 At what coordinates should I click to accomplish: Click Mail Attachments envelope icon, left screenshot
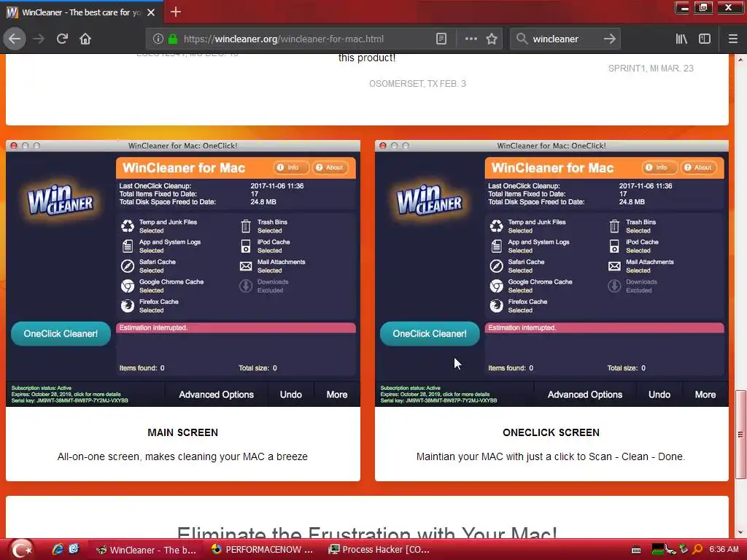245,265
